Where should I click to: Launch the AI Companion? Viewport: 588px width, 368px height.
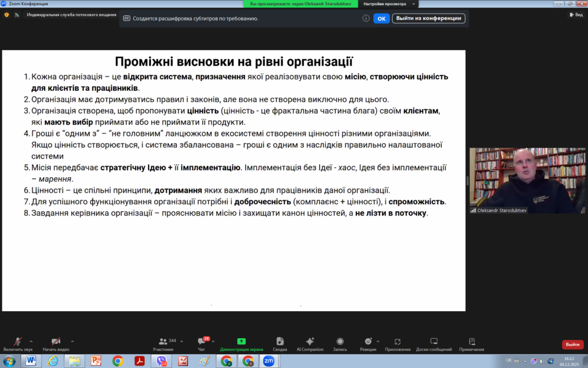click(x=310, y=342)
